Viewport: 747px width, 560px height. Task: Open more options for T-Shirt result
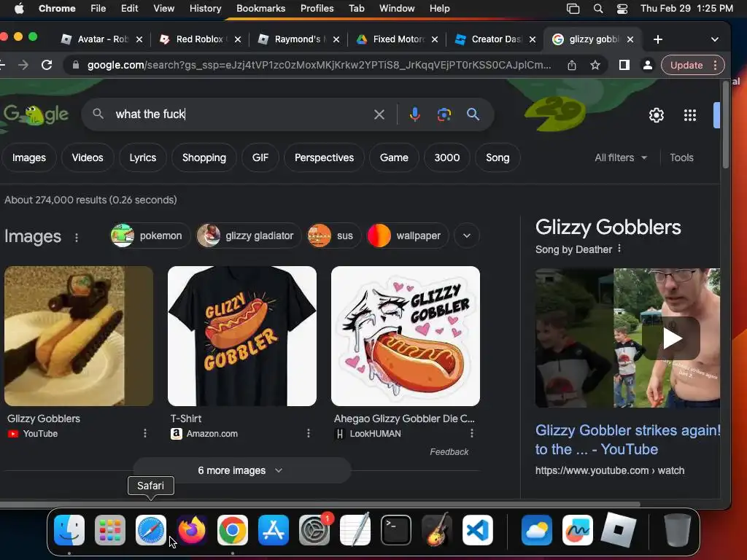click(x=309, y=433)
